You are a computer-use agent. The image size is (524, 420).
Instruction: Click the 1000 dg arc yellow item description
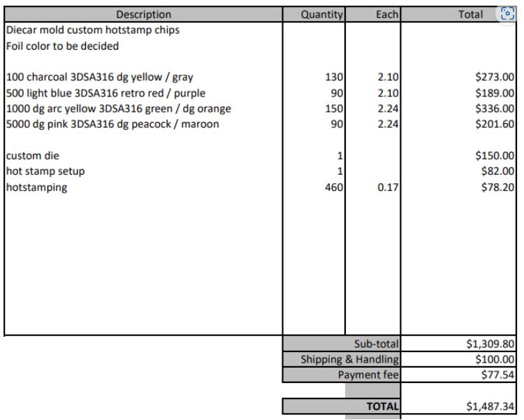point(118,108)
